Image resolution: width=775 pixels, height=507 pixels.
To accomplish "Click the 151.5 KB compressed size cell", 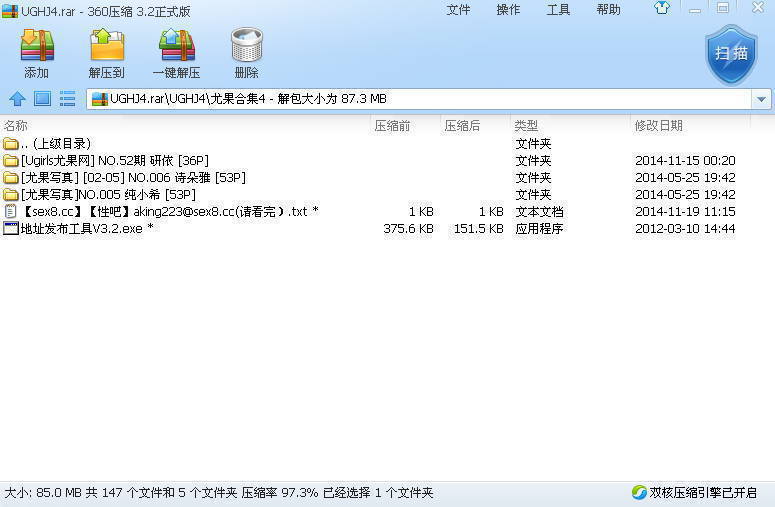I will (478, 228).
